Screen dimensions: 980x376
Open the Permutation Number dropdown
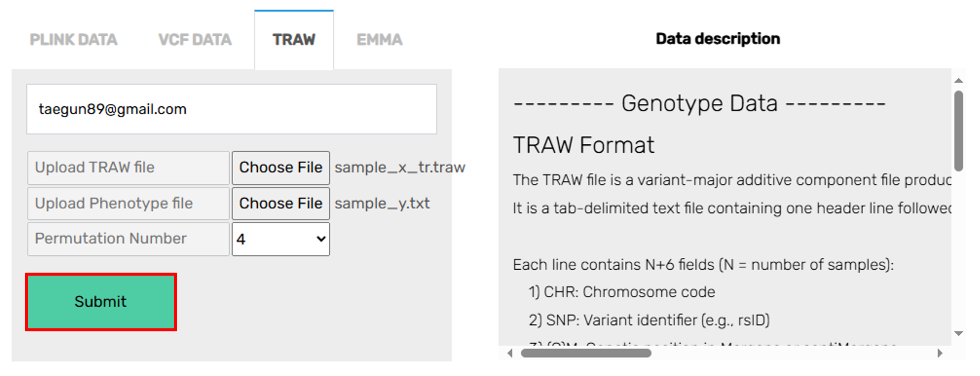click(x=280, y=239)
